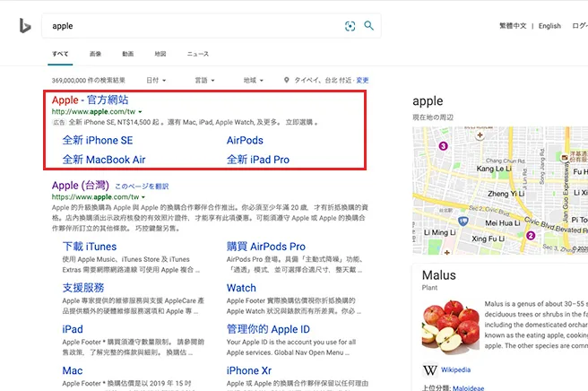Open visual search camera icon
Image resolution: width=588 pixels, height=391 pixels.
click(350, 26)
